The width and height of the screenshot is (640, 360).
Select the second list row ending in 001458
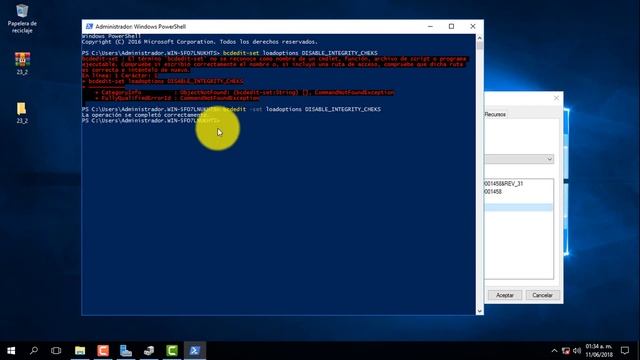click(518, 191)
